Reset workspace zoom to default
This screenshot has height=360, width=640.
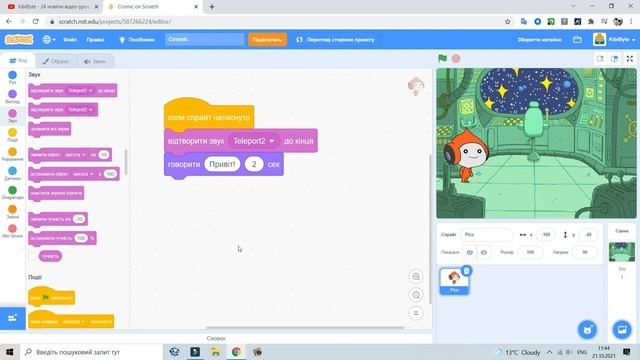click(416, 313)
